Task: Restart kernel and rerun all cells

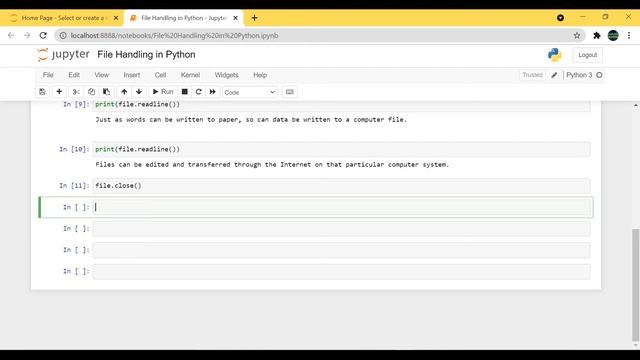Action: click(213, 92)
